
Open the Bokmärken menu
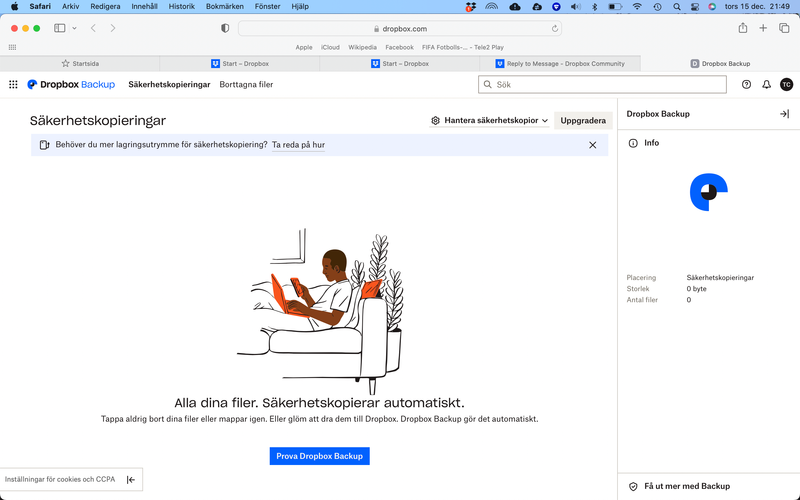click(224, 7)
